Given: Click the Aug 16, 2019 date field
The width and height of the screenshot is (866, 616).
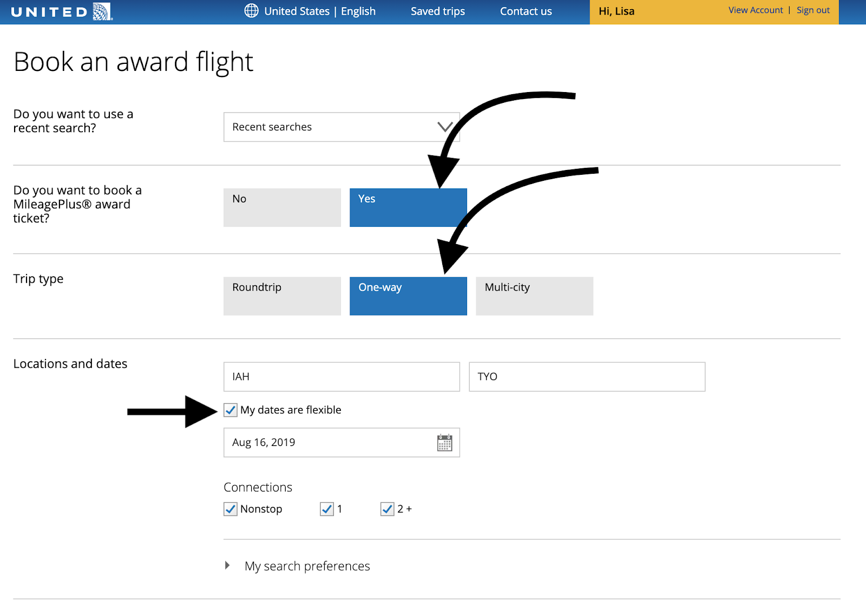Looking at the screenshot, I should pyautogui.click(x=342, y=443).
